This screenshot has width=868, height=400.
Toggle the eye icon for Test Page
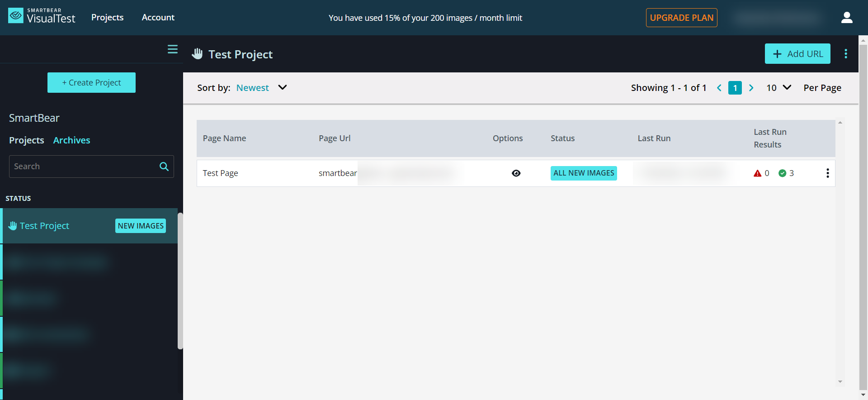[516, 173]
